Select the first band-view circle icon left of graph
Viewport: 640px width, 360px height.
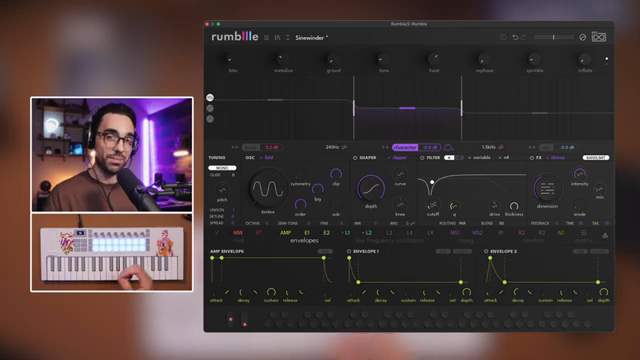coord(210,98)
